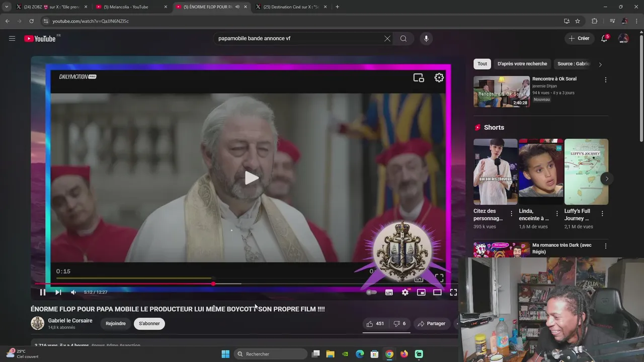Click the Dailymotion cast screen icon
The image size is (644, 362).
(x=419, y=77)
